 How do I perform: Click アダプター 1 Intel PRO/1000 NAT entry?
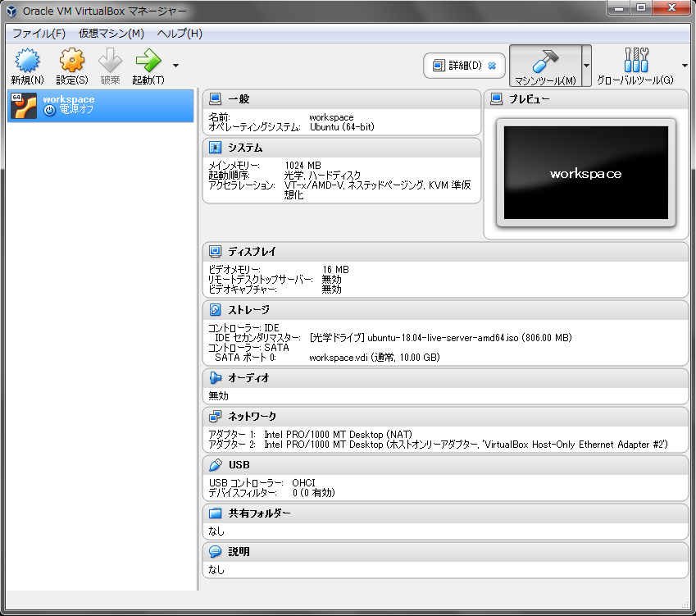[x=339, y=435]
